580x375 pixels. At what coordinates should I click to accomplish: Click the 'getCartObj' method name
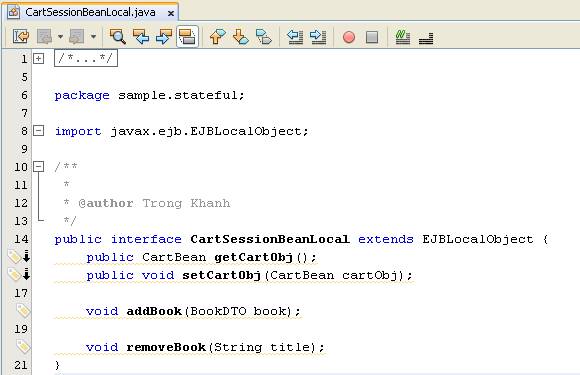[254, 257]
